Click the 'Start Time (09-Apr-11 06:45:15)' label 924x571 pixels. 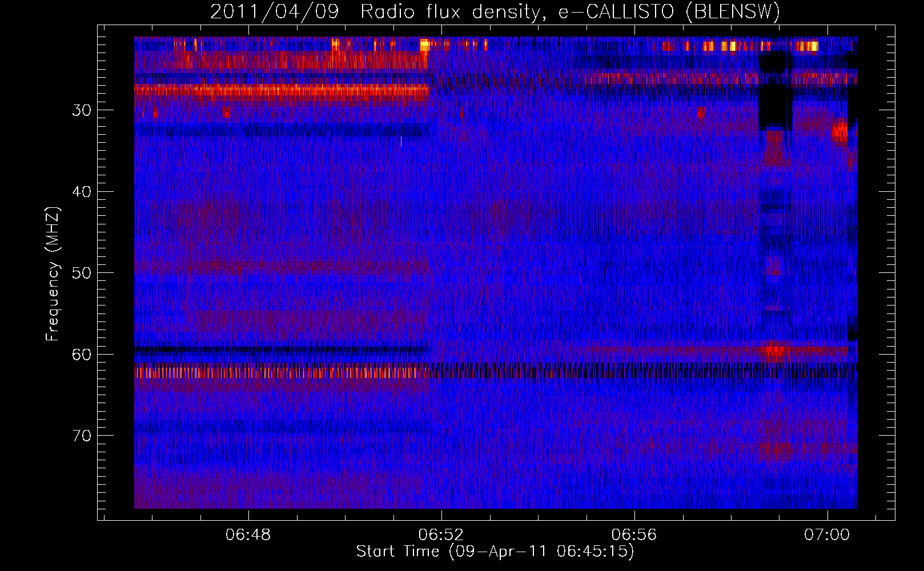495,552
